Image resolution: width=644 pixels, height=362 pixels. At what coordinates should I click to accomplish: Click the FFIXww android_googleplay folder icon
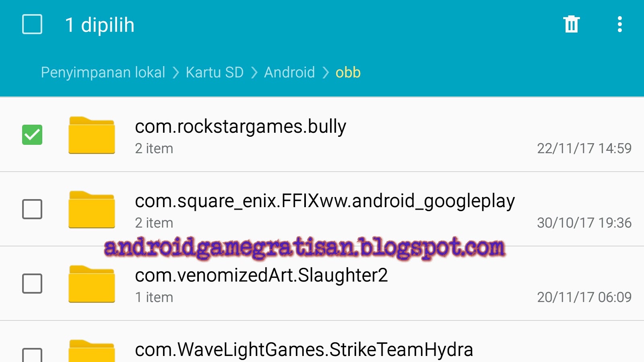(92, 210)
